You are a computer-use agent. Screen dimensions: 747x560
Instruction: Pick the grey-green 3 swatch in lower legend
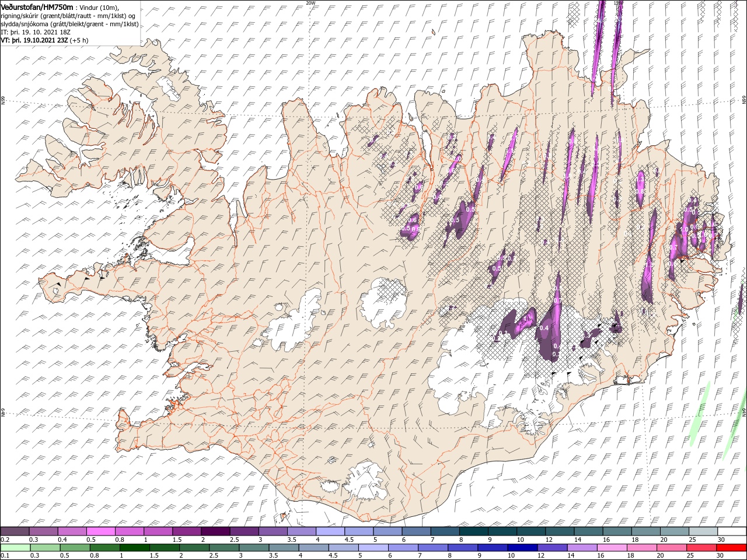coord(254,548)
